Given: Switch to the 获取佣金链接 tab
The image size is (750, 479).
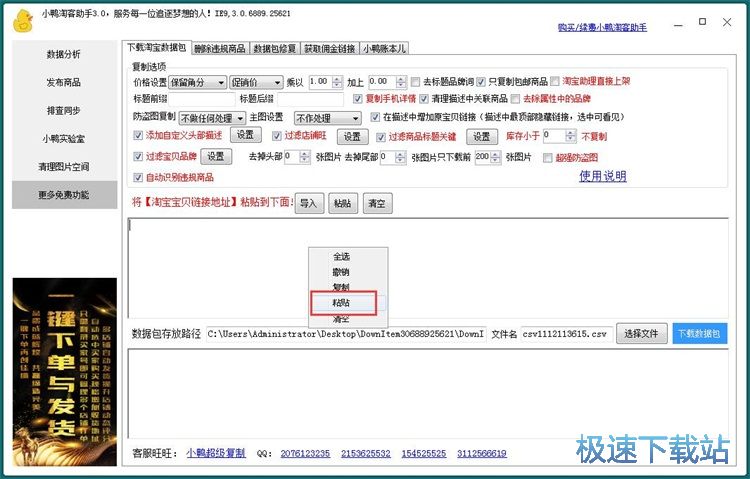Looking at the screenshot, I should pos(330,48).
